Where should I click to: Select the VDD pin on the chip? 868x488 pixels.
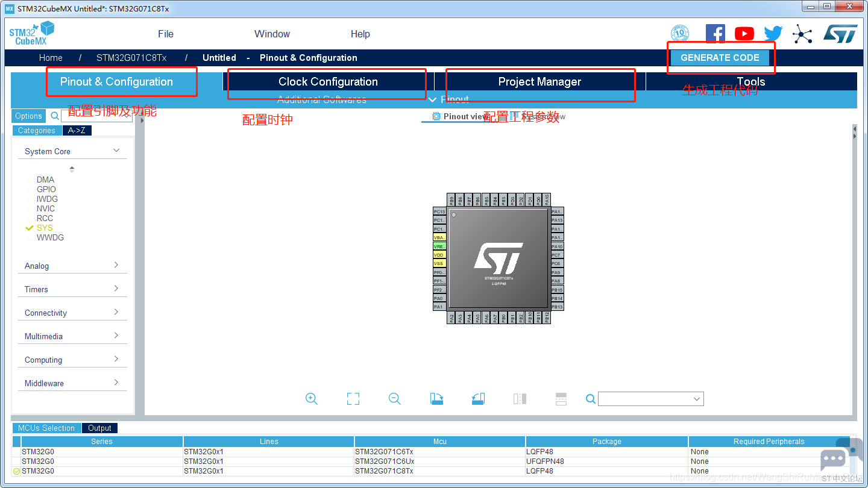pos(439,255)
